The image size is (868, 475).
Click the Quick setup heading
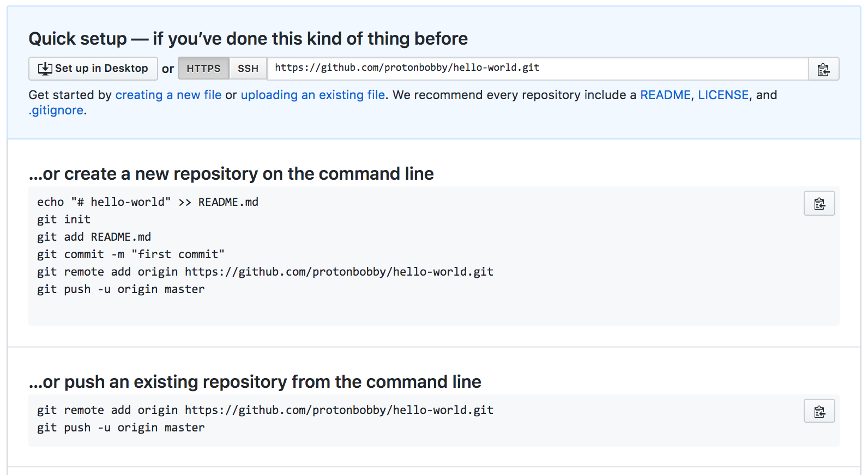click(248, 39)
